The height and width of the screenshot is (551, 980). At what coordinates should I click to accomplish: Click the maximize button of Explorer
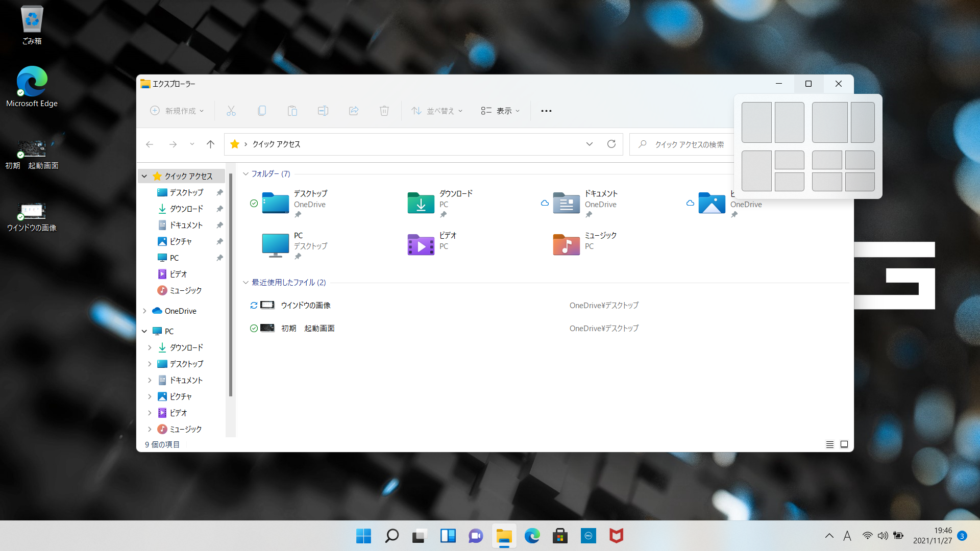coord(808,84)
